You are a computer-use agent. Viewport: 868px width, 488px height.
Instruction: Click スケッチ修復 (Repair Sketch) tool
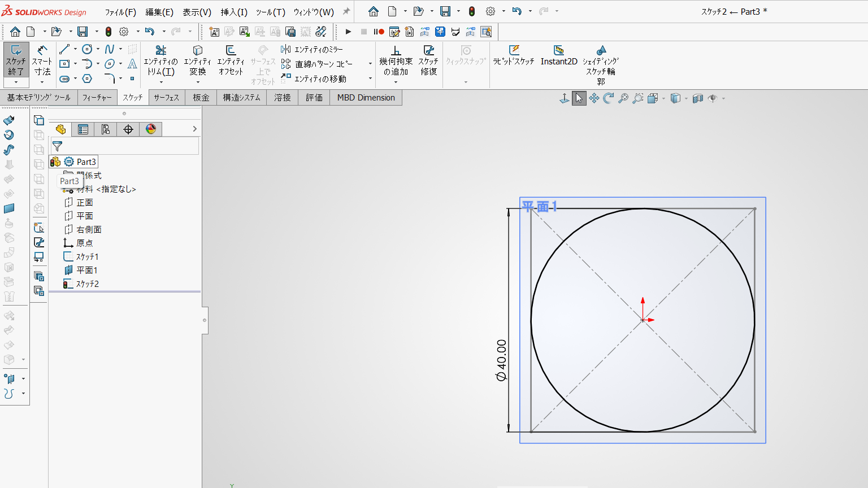point(428,60)
